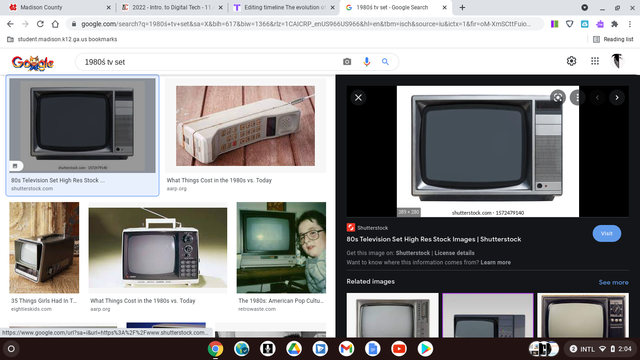This screenshot has width=640, height=360.
Task: Open Chrome three-dot menu
Action: point(630,24)
